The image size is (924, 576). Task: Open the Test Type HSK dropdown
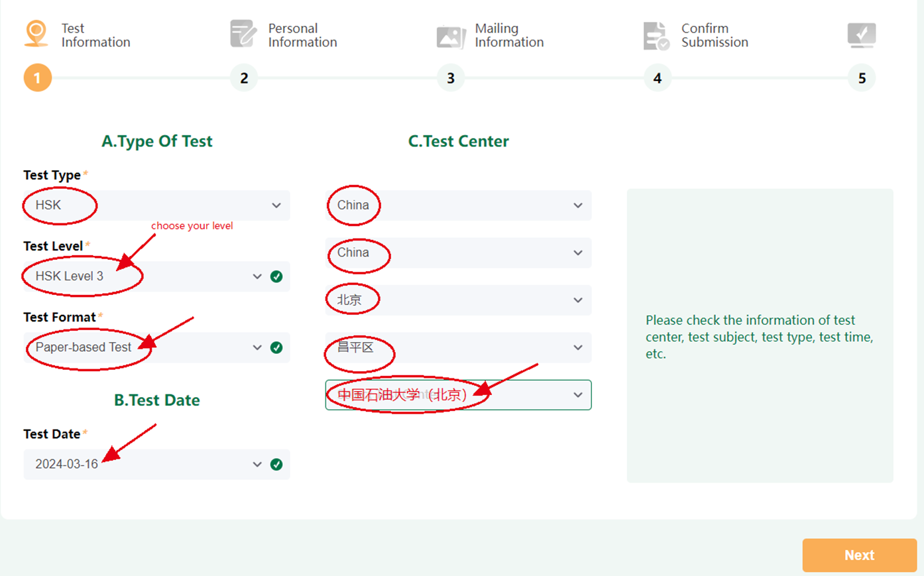tap(156, 205)
